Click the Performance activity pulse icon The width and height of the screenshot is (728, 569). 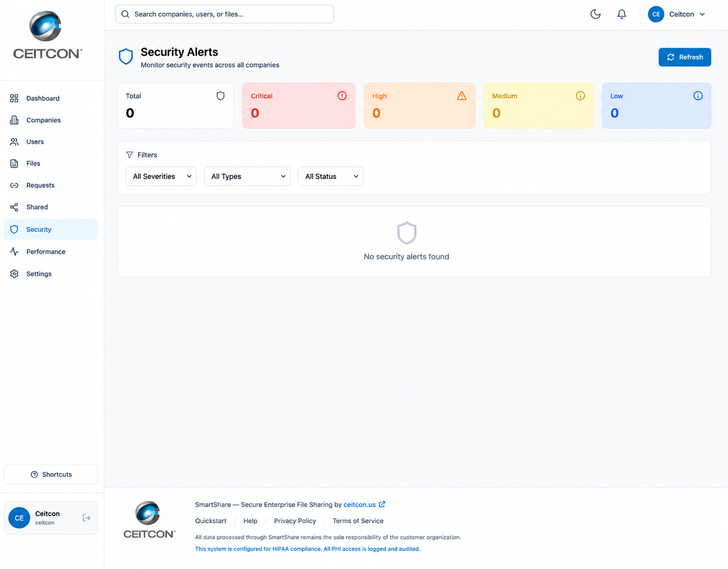tap(14, 251)
